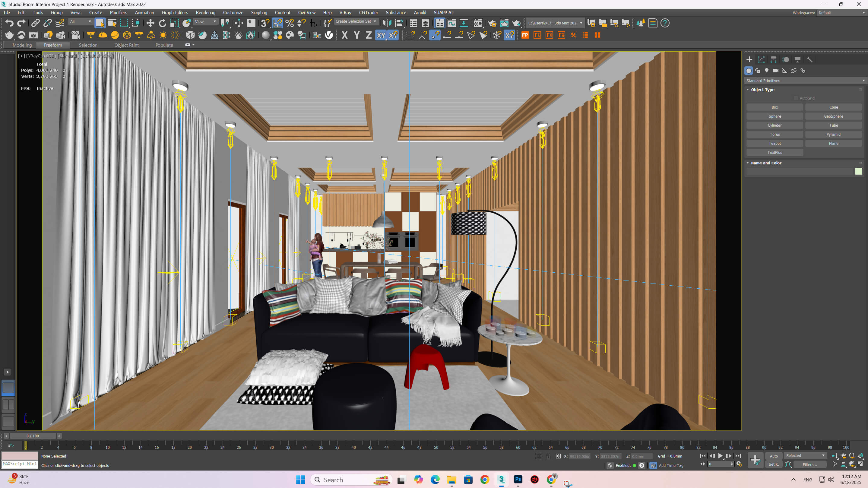Click the TextPlus object button
Screen dimensions: 868x488
click(775, 153)
